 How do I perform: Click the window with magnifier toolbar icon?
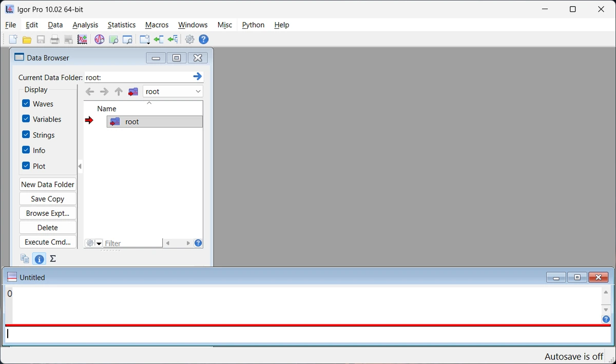[x=127, y=39]
